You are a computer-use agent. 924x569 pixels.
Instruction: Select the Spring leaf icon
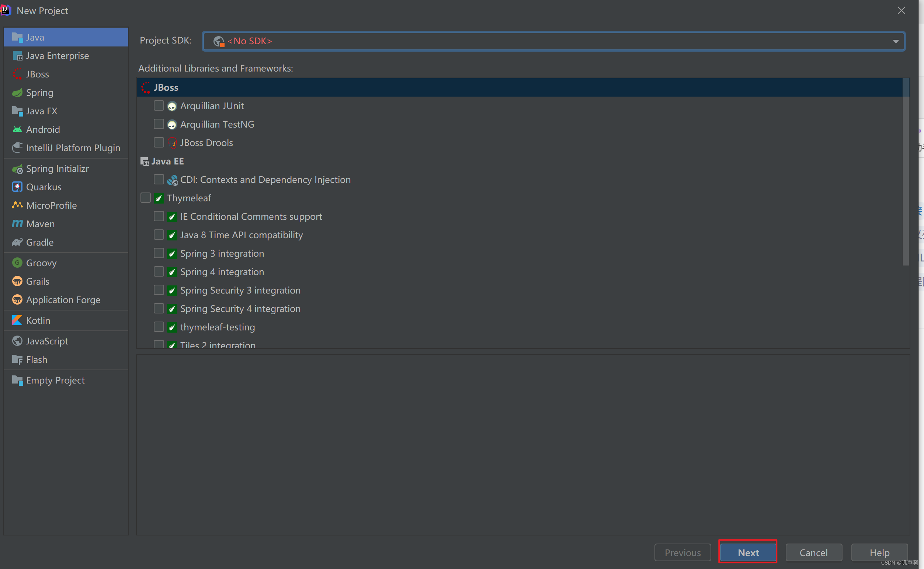point(17,93)
